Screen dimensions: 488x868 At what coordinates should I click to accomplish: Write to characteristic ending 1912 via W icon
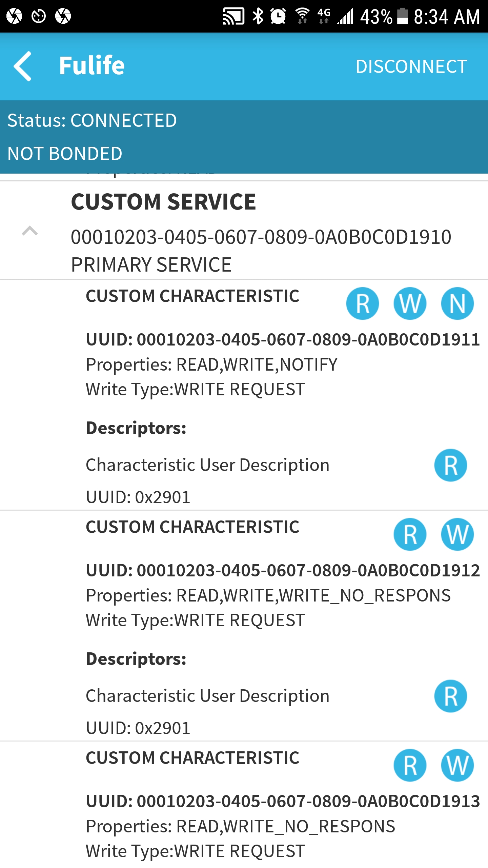457,534
